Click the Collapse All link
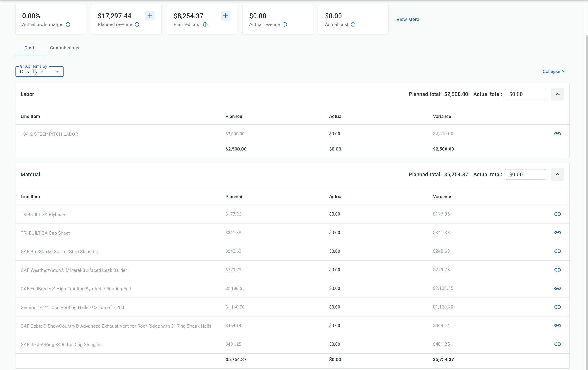 click(x=554, y=72)
